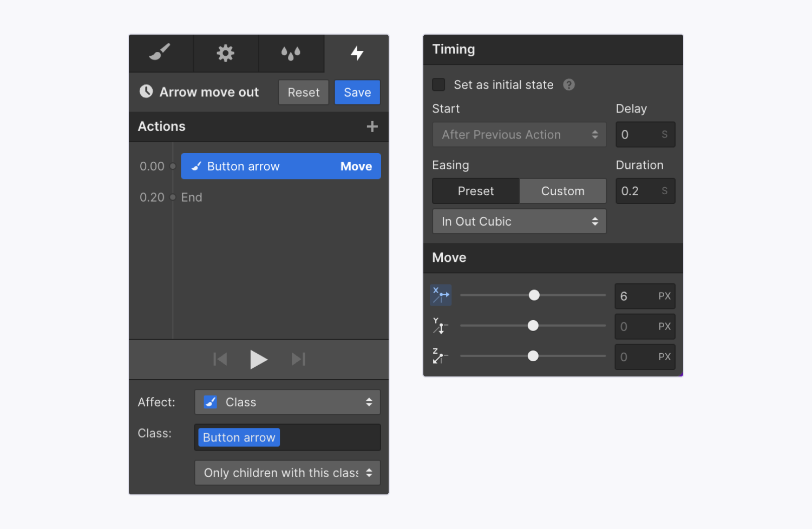Click the Y move PX value field
Image resolution: width=812 pixels, height=529 pixels.
pos(645,326)
